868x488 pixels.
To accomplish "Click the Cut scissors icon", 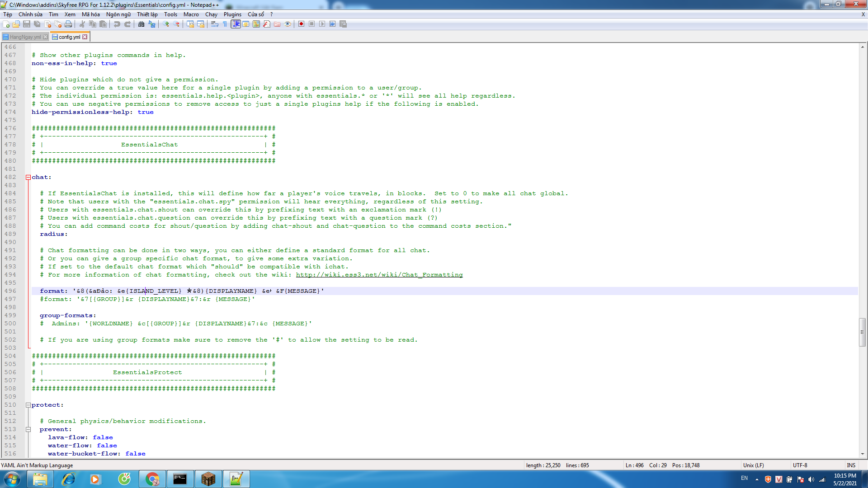I will [82, 24].
